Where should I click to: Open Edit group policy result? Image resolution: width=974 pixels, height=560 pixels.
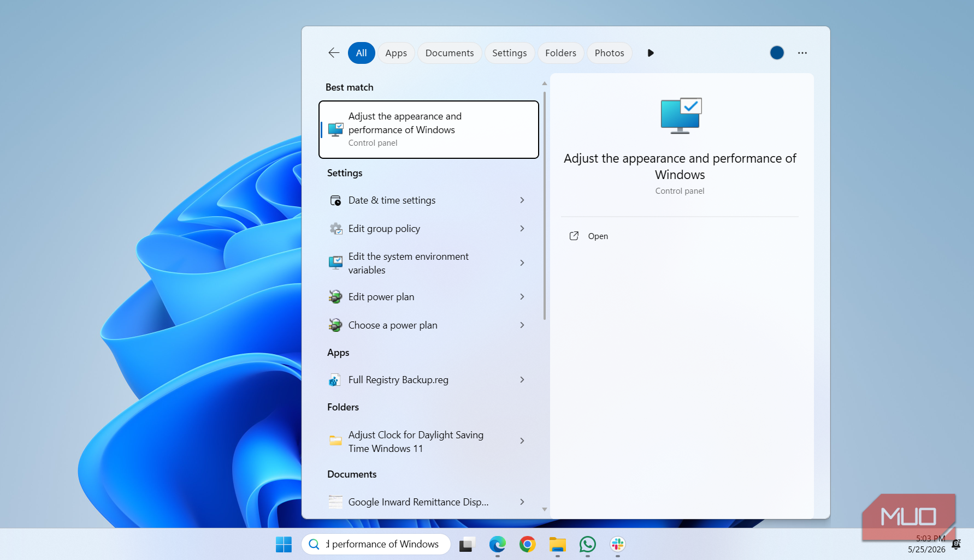429,229
